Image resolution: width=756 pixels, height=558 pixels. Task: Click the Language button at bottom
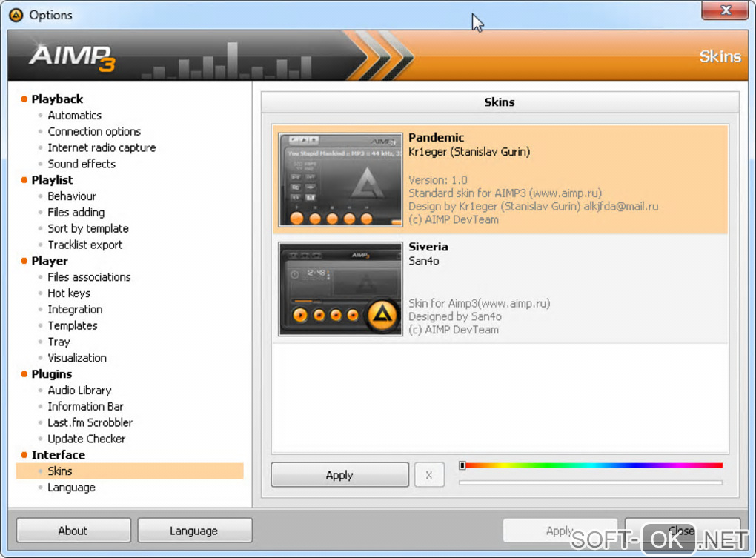(194, 531)
